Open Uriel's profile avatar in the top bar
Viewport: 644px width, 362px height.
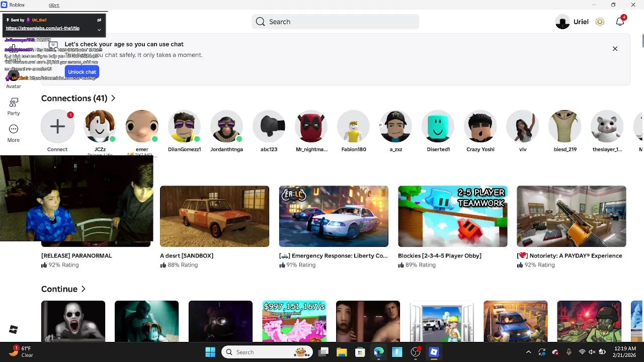coord(562,22)
